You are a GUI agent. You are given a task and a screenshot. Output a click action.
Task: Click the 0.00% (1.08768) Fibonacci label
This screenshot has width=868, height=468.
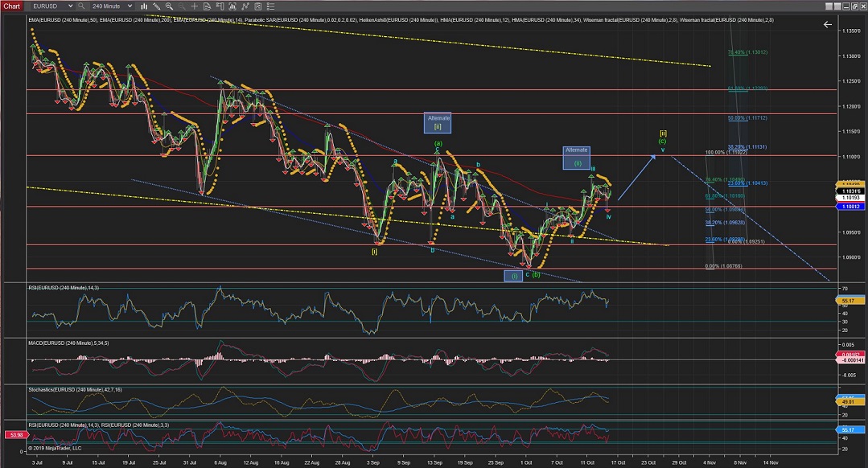coord(723,266)
